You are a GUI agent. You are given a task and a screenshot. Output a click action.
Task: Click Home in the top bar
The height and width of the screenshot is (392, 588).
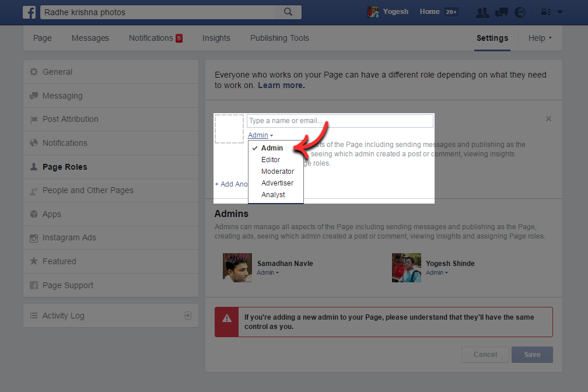coord(429,12)
